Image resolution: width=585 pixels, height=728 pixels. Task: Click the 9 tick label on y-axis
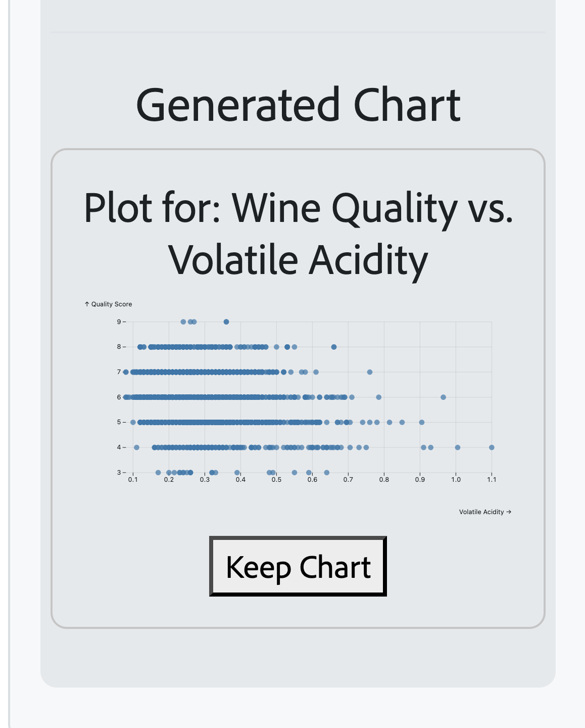119,322
